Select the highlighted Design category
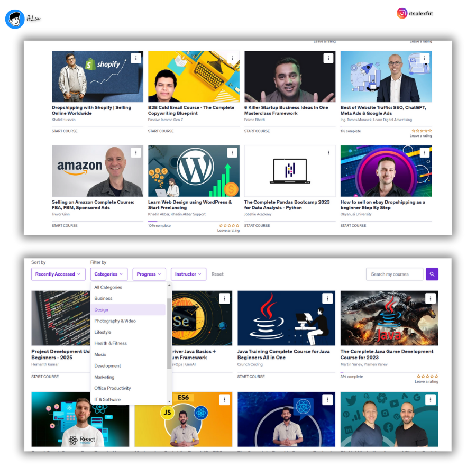Image resolution: width=476 pixels, height=476 pixels. click(x=129, y=309)
